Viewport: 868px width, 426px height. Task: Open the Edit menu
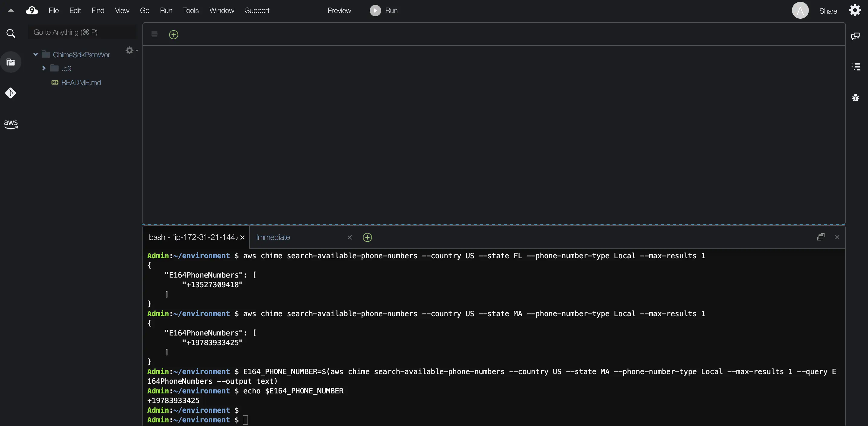[75, 11]
